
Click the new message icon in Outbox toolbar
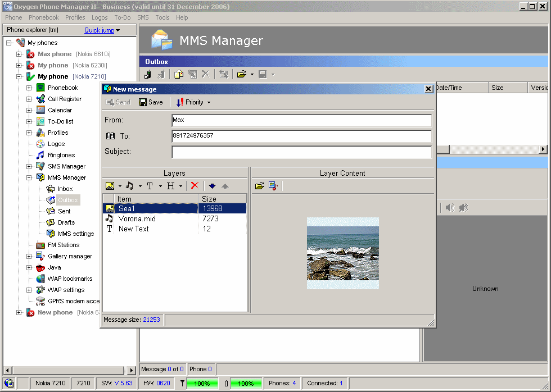click(x=179, y=74)
